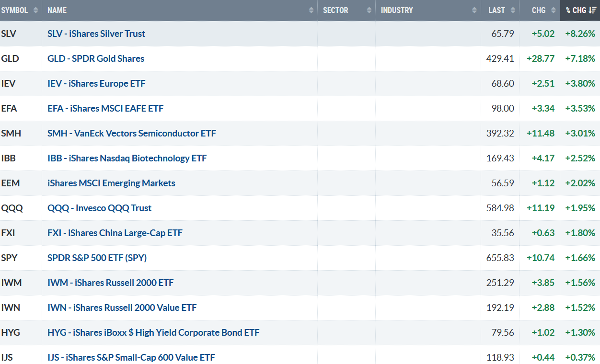The height and width of the screenshot is (364, 600).
Task: Open HYG - iShares iBoxx High Yield Bond ETF
Action: click(153, 332)
